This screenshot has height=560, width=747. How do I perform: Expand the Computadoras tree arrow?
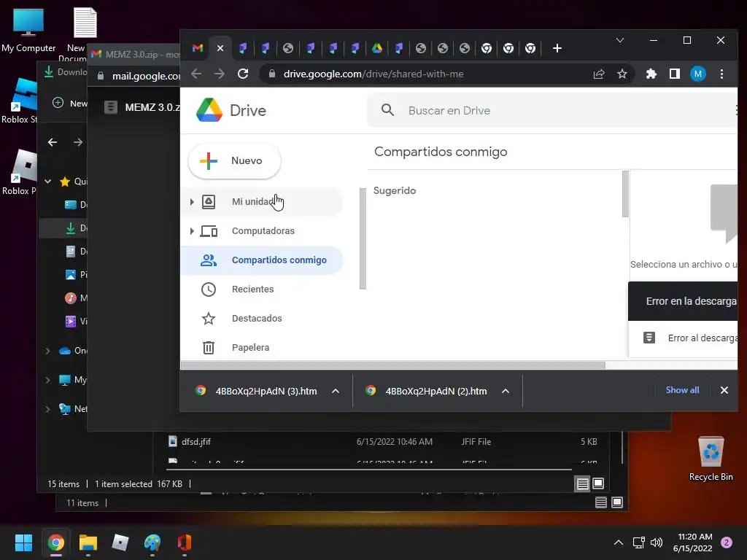point(192,231)
